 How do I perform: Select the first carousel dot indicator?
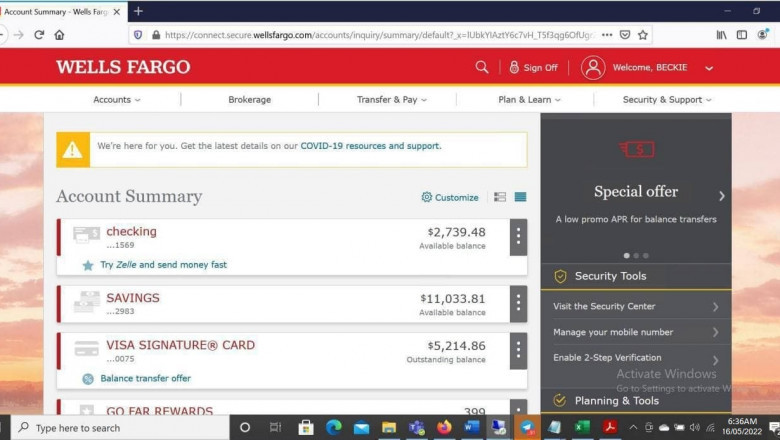coord(626,255)
